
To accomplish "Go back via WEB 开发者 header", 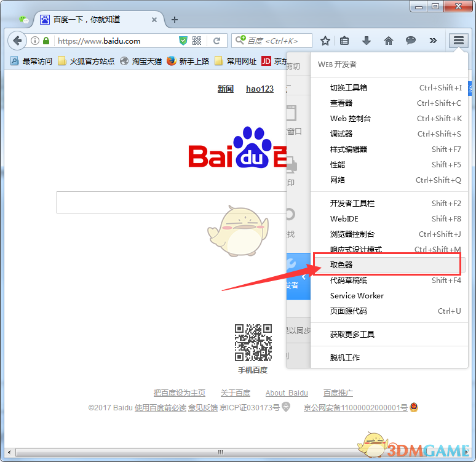I will coord(389,65).
